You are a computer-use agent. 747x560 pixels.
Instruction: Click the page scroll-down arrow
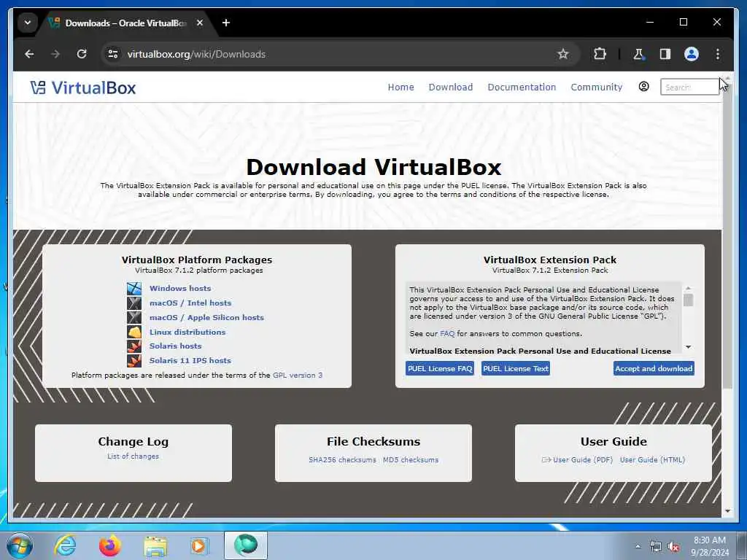[x=727, y=511]
